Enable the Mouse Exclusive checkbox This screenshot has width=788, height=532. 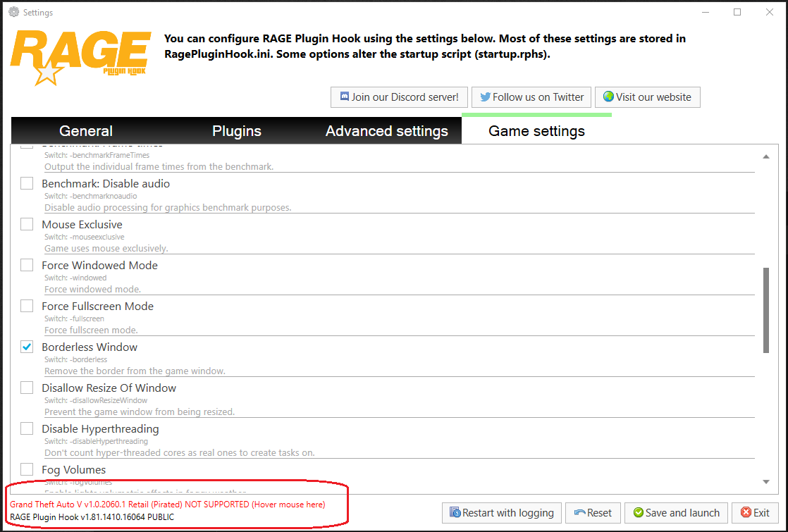click(x=27, y=224)
